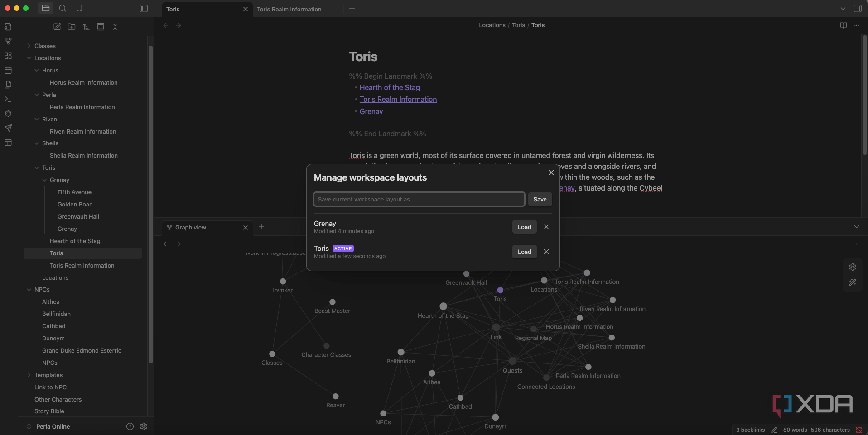Click the Save button in the workspace dialog
The height and width of the screenshot is (435, 868).
tap(540, 199)
